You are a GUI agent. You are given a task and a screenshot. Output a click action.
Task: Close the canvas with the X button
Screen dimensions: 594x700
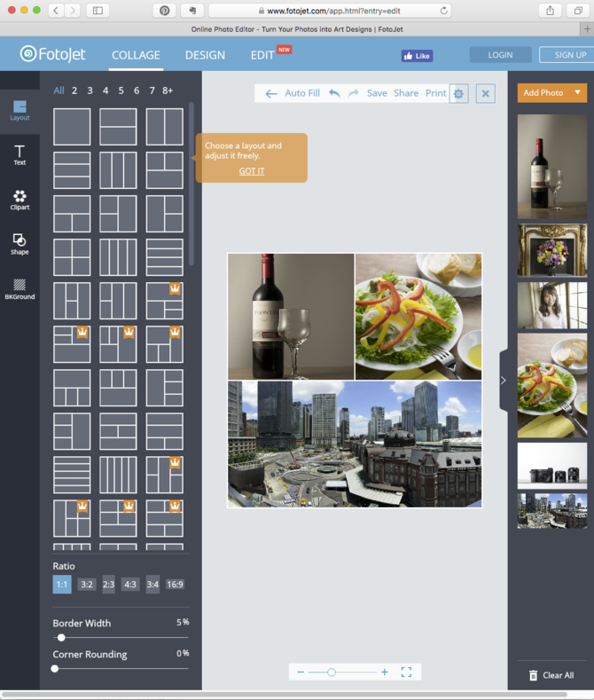coord(486,94)
